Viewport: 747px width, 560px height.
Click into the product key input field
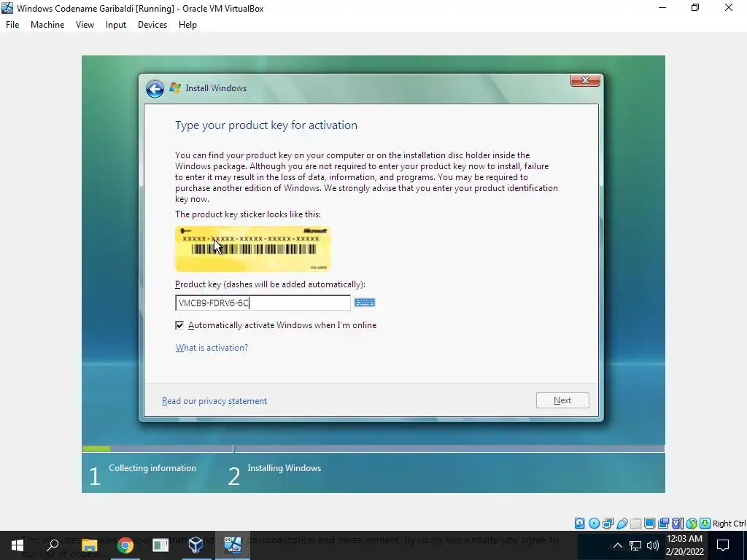[263, 303]
